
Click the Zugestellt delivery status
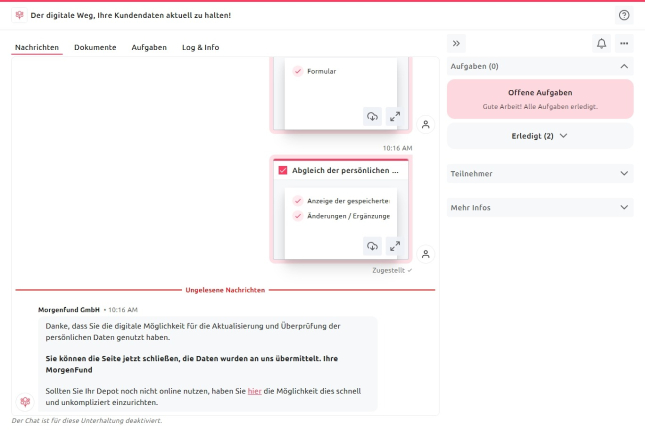tap(392, 270)
